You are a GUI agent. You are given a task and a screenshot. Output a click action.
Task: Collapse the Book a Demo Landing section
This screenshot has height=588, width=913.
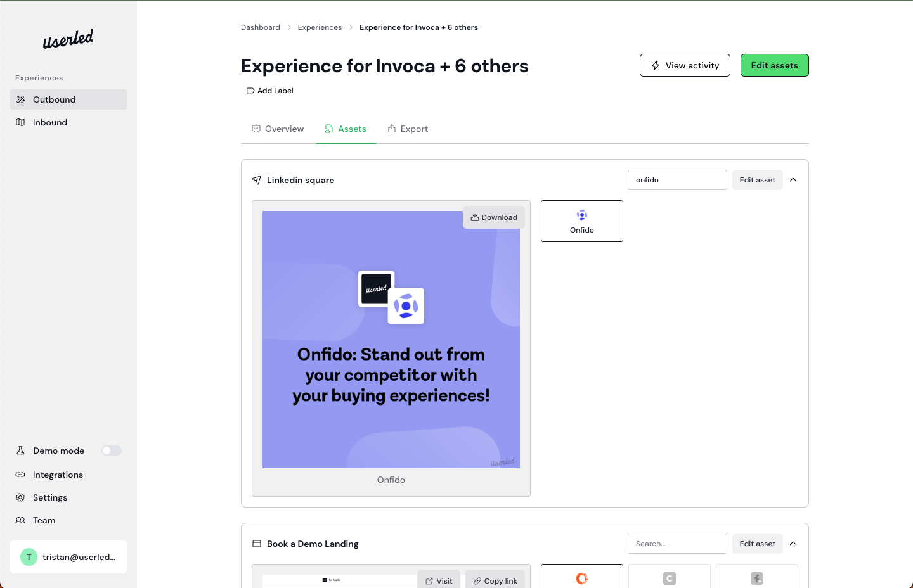click(793, 544)
